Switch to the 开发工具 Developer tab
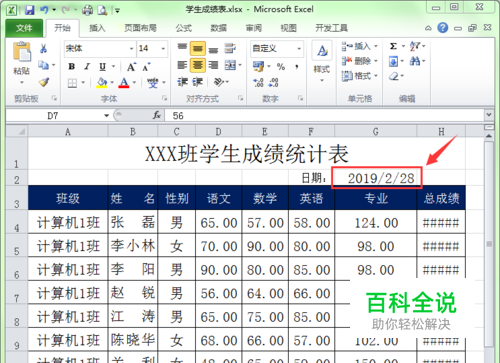This screenshot has height=363, width=500. 332,28
